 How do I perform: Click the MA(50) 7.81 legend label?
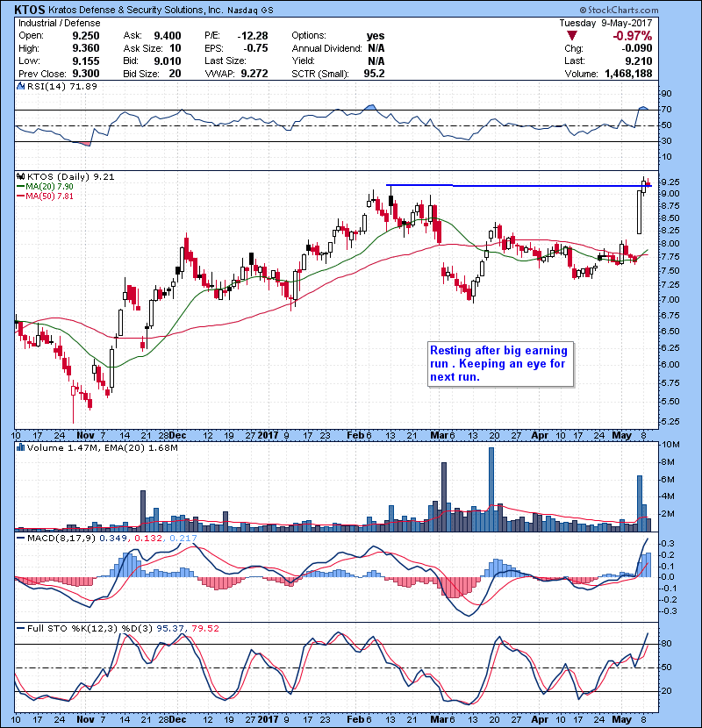[49, 196]
